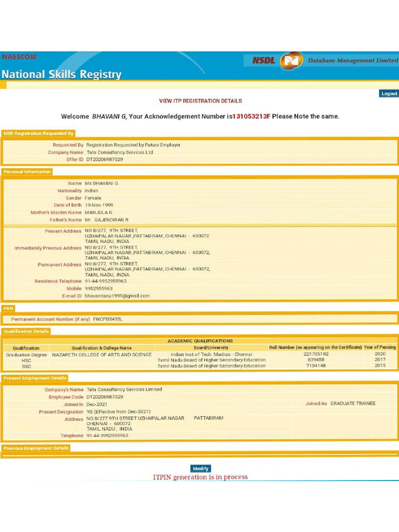Click the email bhavanitanu1999@gmail.com
The width and height of the screenshot is (399, 532).
pyautogui.click(x=117, y=296)
